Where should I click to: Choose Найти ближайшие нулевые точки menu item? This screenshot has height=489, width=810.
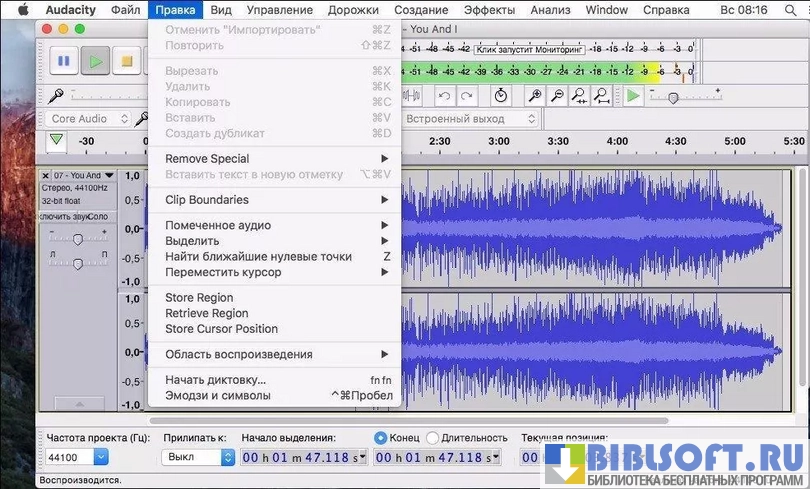[x=258, y=256]
